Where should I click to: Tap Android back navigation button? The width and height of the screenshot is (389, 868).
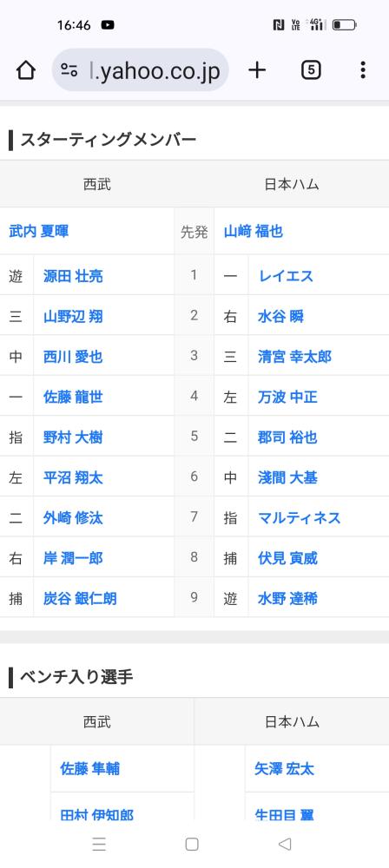pyautogui.click(x=285, y=844)
